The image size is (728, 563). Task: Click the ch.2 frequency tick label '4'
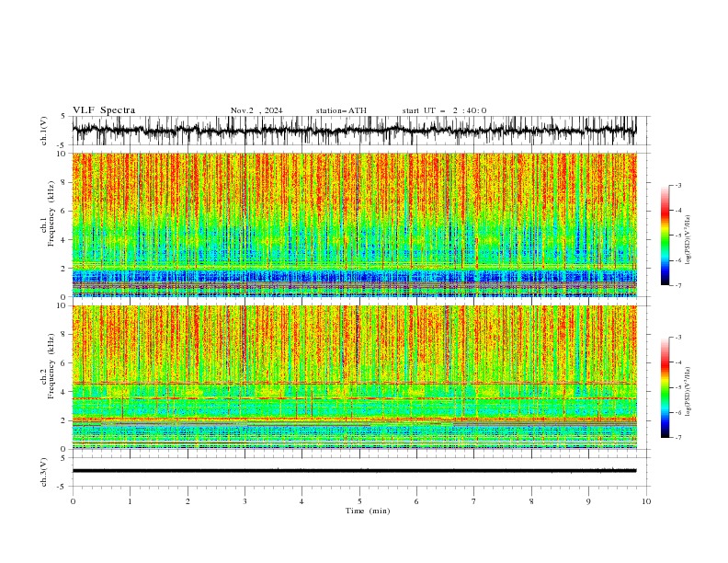pos(64,392)
